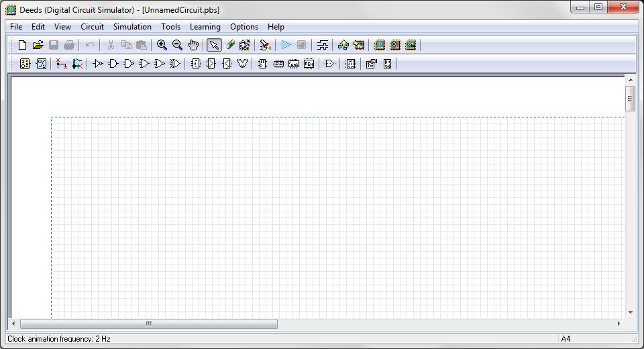Screen dimensions: 644x349
Task: Click the last second-row toolbar chip icon
Action: click(387, 64)
